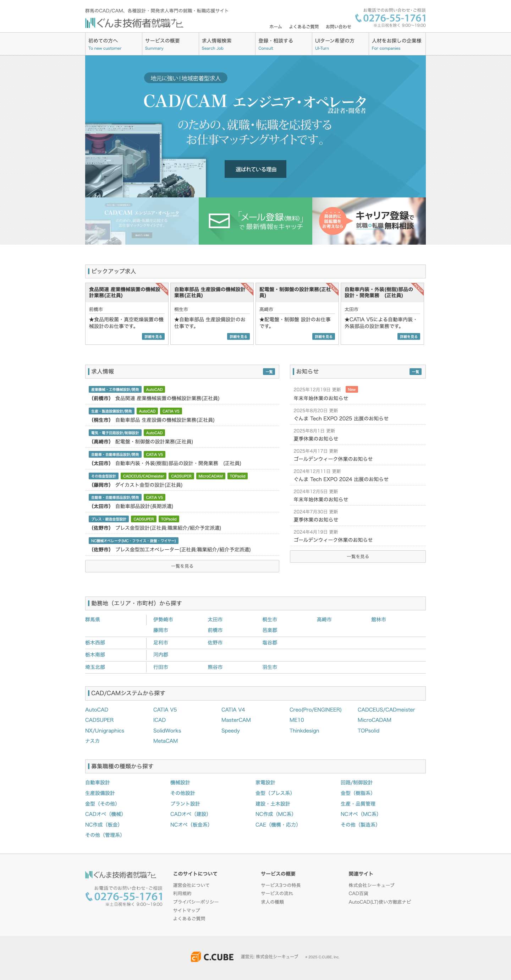Click the C.CUBE logo in the footer

point(212,957)
